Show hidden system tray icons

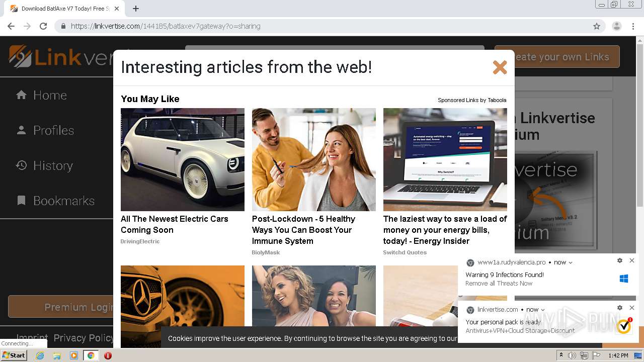click(x=561, y=355)
